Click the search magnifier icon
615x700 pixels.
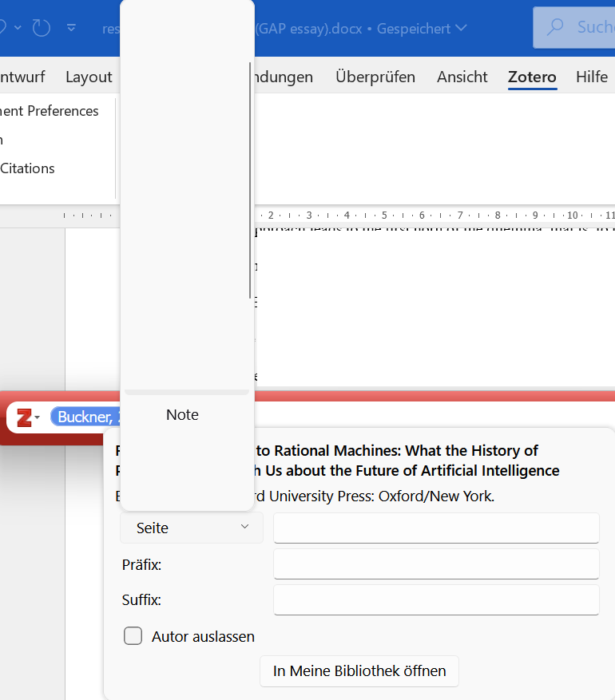tap(555, 27)
